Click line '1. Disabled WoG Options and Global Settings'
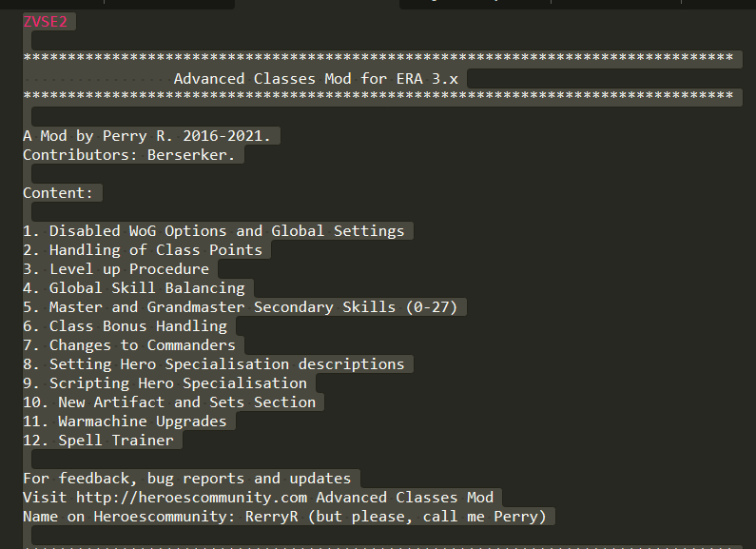This screenshot has width=756, height=549. (x=214, y=231)
